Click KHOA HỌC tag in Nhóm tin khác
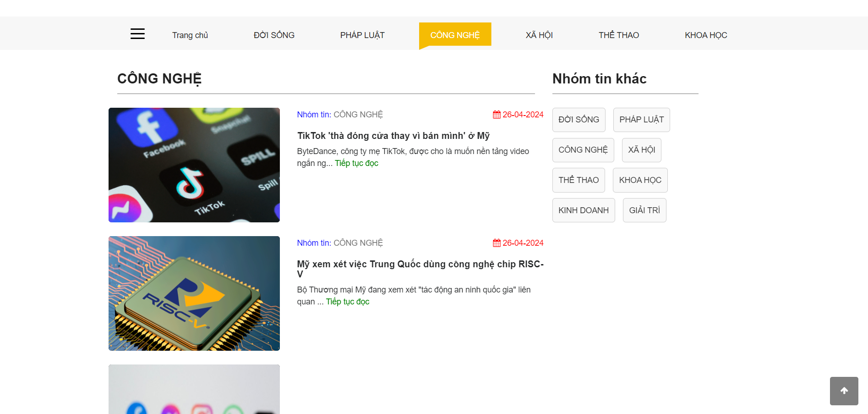 pyautogui.click(x=640, y=180)
